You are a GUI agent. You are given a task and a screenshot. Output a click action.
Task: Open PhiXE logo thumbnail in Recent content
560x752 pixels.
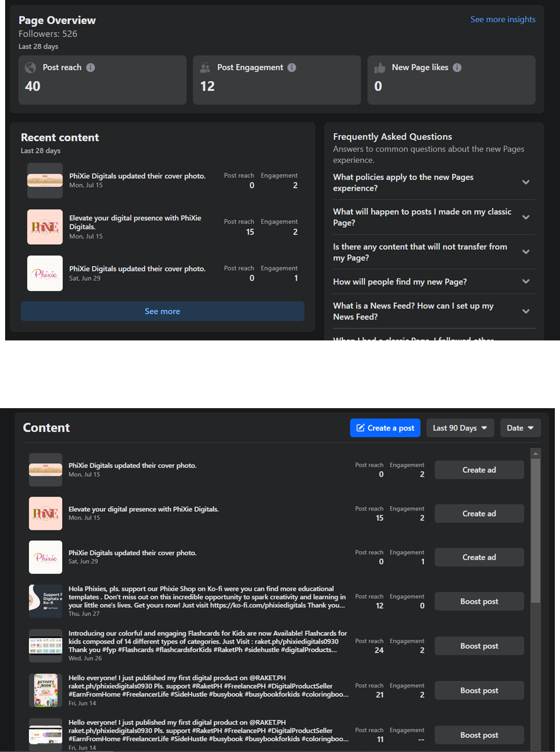tap(45, 227)
